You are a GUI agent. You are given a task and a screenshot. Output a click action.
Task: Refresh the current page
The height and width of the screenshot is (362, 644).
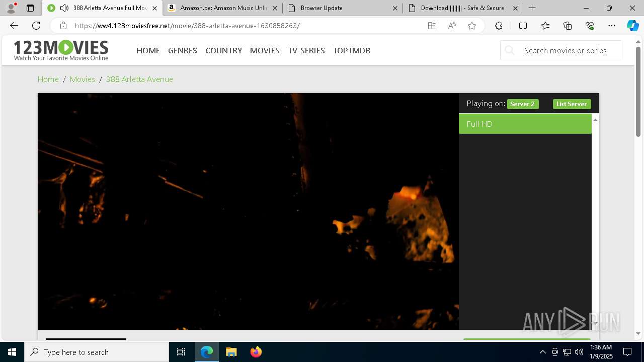36,26
